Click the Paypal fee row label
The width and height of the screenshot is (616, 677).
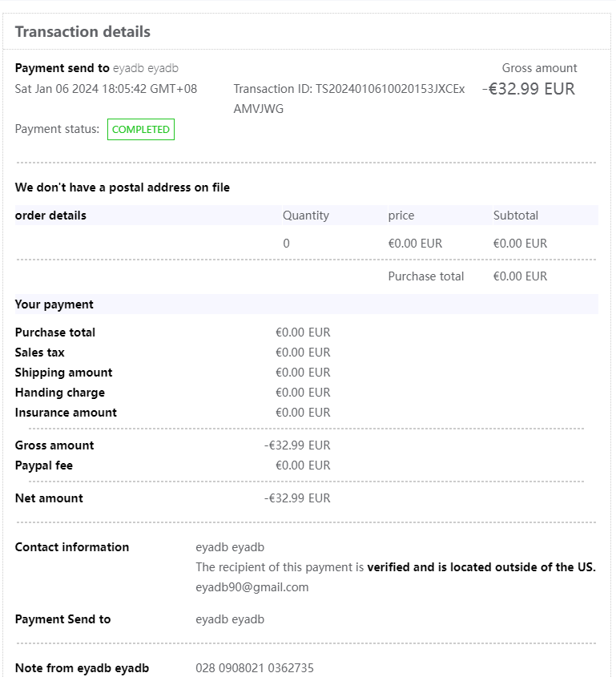44,465
